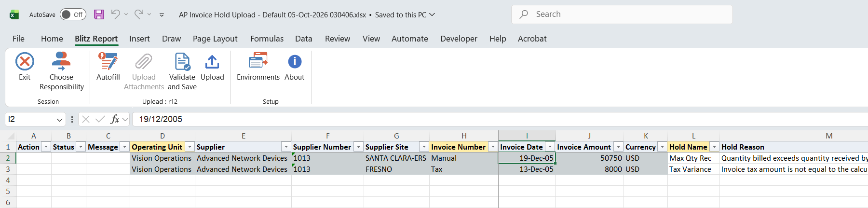
Task: Open Invoice Number filter dropdown
Action: coord(493,147)
